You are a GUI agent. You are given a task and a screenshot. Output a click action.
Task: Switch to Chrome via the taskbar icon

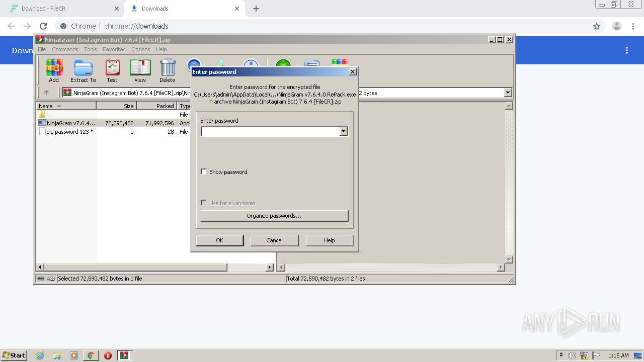coord(91,355)
